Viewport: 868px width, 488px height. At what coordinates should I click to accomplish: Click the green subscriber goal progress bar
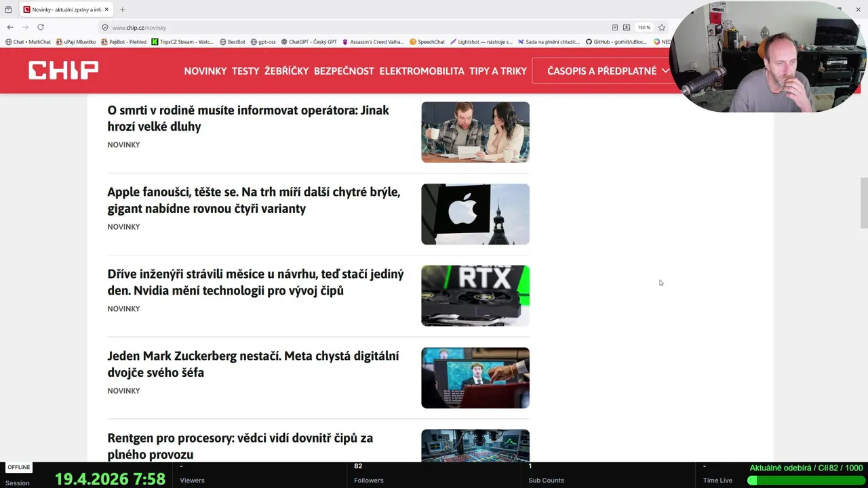tap(806, 481)
